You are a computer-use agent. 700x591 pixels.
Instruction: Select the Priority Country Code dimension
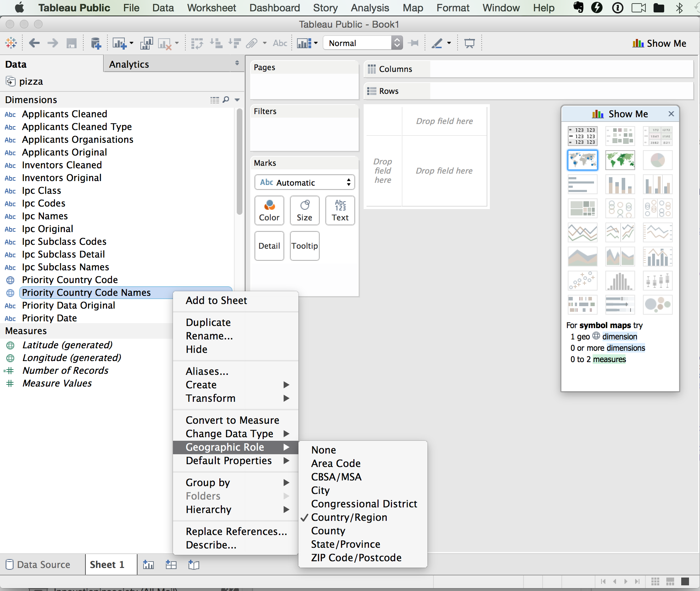(70, 280)
